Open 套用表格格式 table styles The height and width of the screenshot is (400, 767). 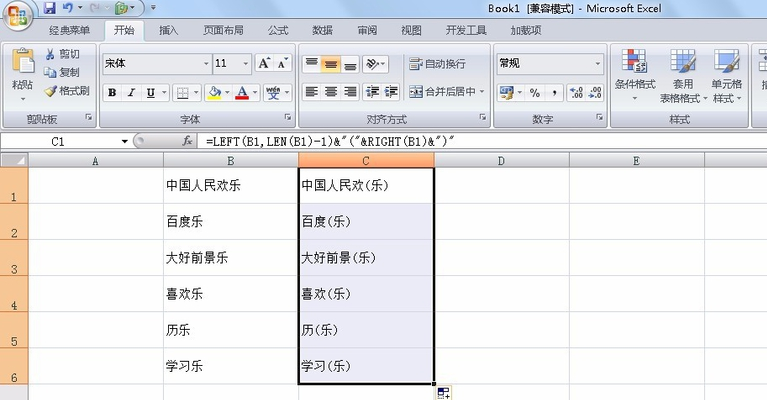[x=683, y=76]
